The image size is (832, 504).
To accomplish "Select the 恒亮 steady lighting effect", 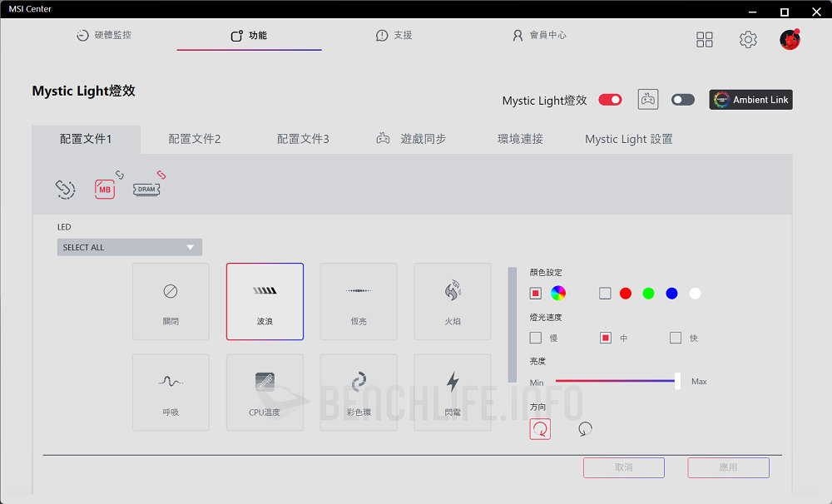I will point(359,301).
